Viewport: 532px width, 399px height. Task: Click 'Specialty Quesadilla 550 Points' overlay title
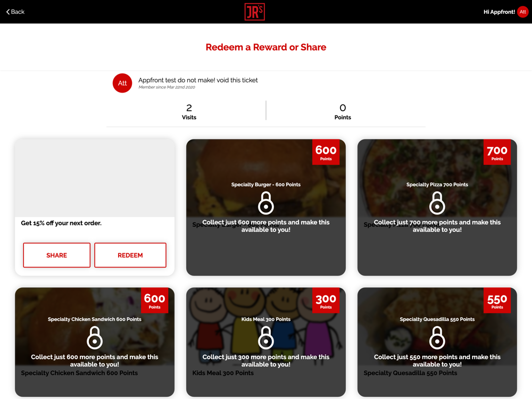437,319
